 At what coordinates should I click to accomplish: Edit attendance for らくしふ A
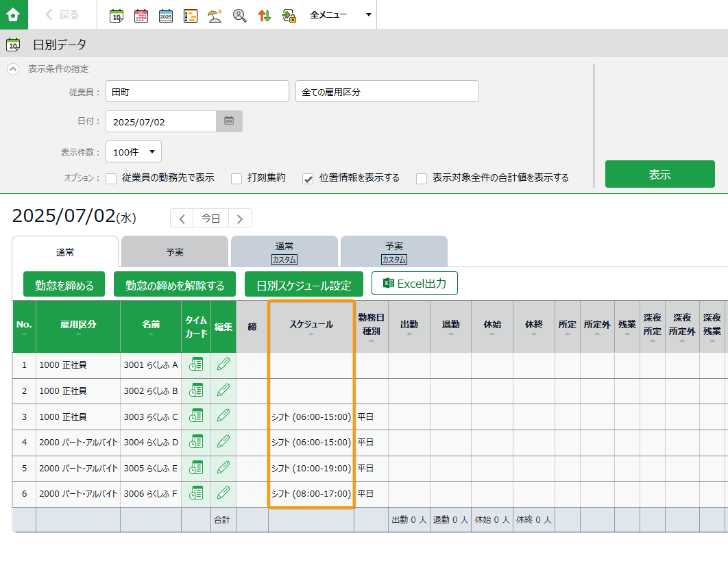pos(223,364)
